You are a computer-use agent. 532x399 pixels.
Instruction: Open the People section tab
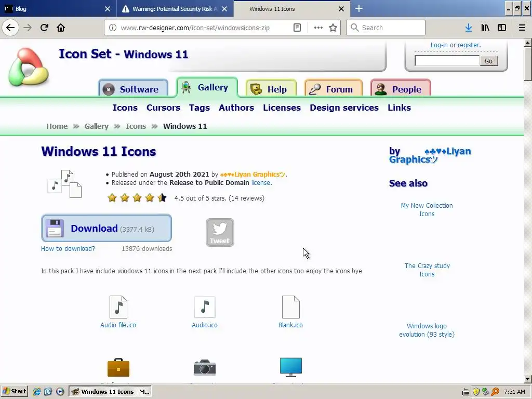(401, 88)
